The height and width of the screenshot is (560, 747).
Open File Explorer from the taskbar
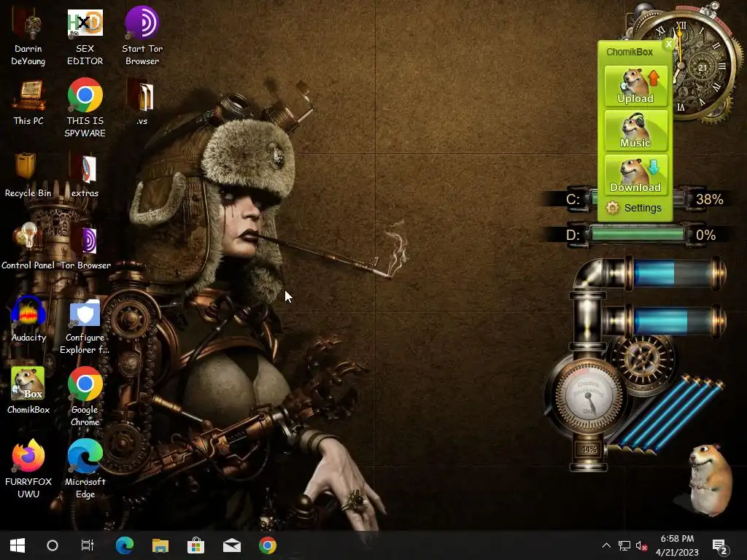(160, 545)
